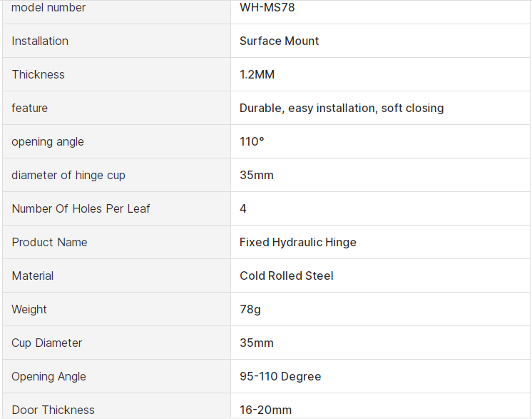Click the diameter of hinge cup label

[68, 175]
